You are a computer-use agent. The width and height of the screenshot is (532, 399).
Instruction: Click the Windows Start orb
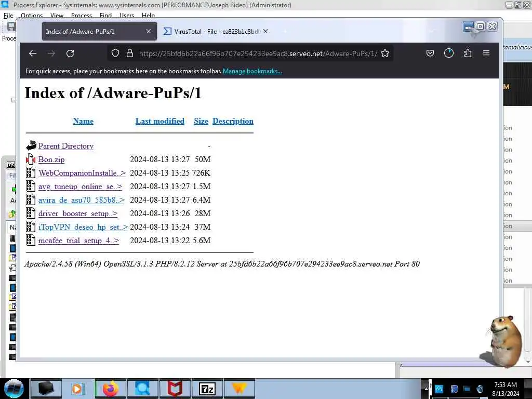coord(14,389)
